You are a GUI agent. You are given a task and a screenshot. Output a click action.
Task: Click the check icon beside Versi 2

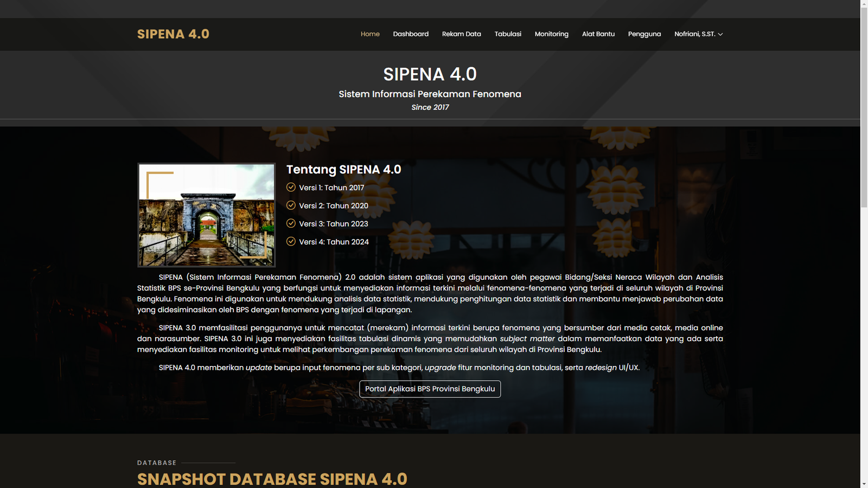(291, 206)
